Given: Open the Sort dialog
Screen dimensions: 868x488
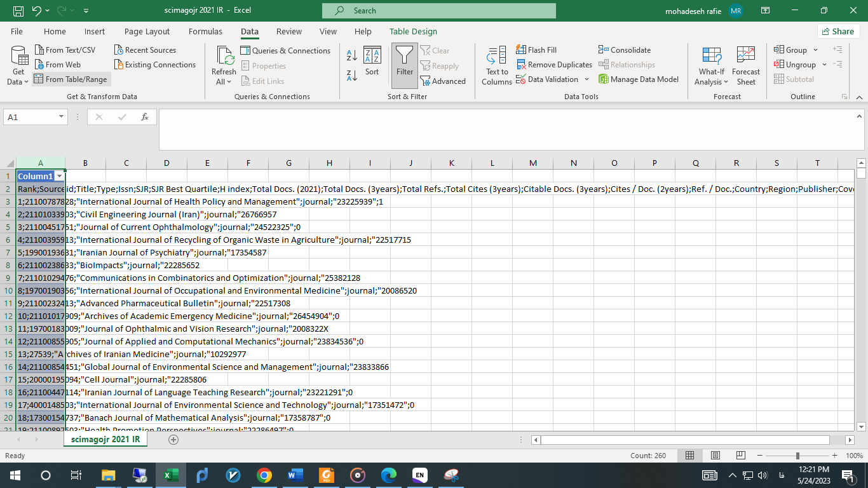Looking at the screenshot, I should (372, 62).
